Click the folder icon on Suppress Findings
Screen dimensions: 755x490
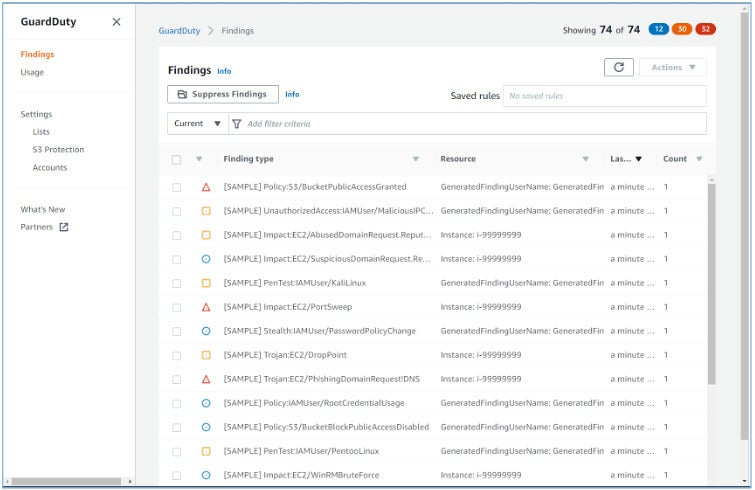tap(182, 94)
